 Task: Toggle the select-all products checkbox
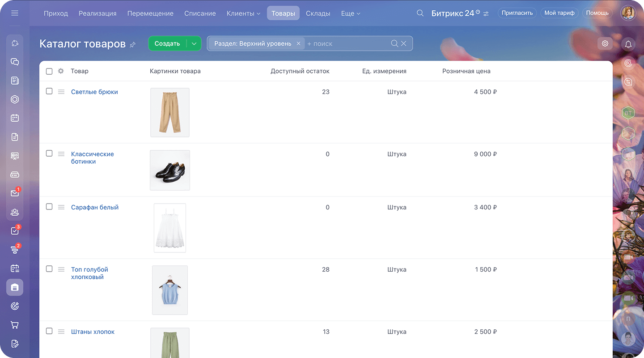pos(49,71)
